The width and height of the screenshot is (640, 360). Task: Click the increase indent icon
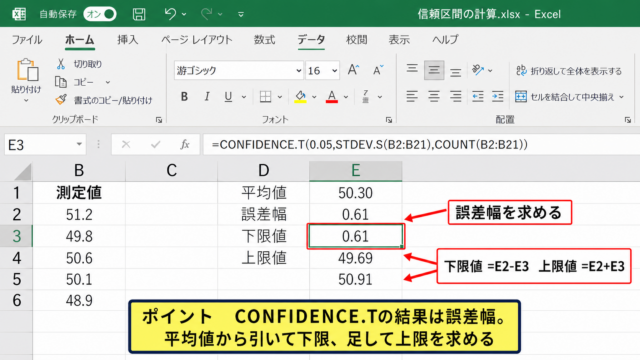tap(498, 97)
